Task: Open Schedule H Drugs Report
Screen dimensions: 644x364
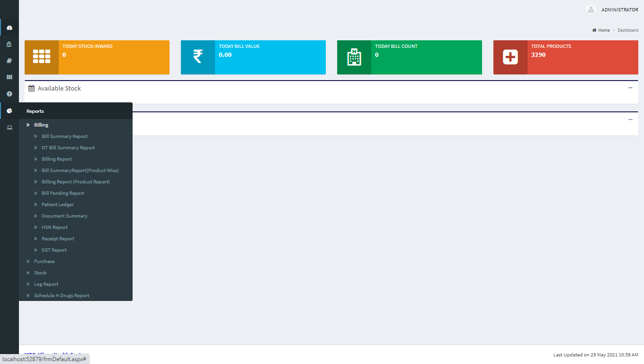Action: click(x=62, y=295)
